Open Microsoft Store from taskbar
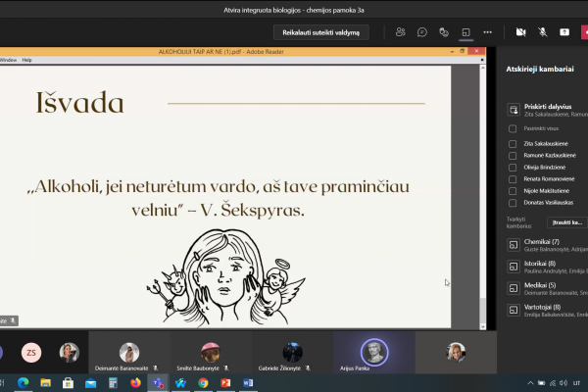Image resolution: width=588 pixels, height=392 pixels. (68, 383)
